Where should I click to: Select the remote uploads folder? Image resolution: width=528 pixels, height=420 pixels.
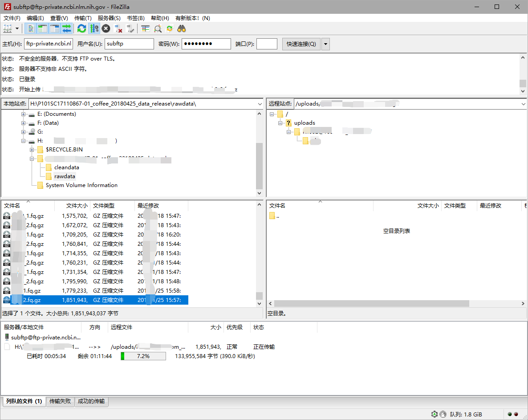305,123
